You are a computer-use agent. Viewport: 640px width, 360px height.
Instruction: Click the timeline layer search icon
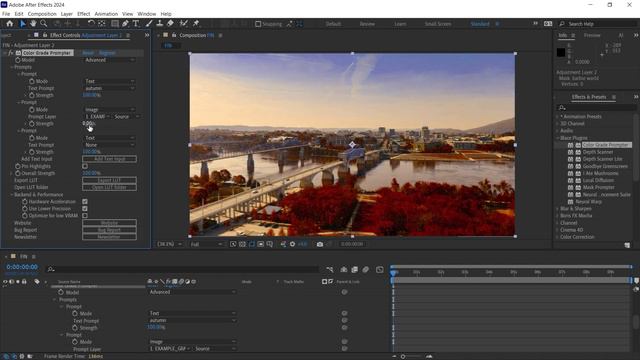click(51, 269)
